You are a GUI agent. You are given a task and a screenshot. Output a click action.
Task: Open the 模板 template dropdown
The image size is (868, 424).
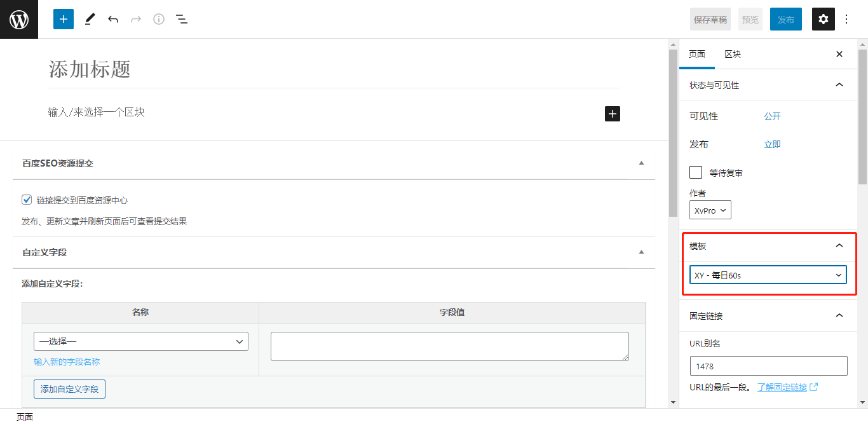(x=768, y=275)
